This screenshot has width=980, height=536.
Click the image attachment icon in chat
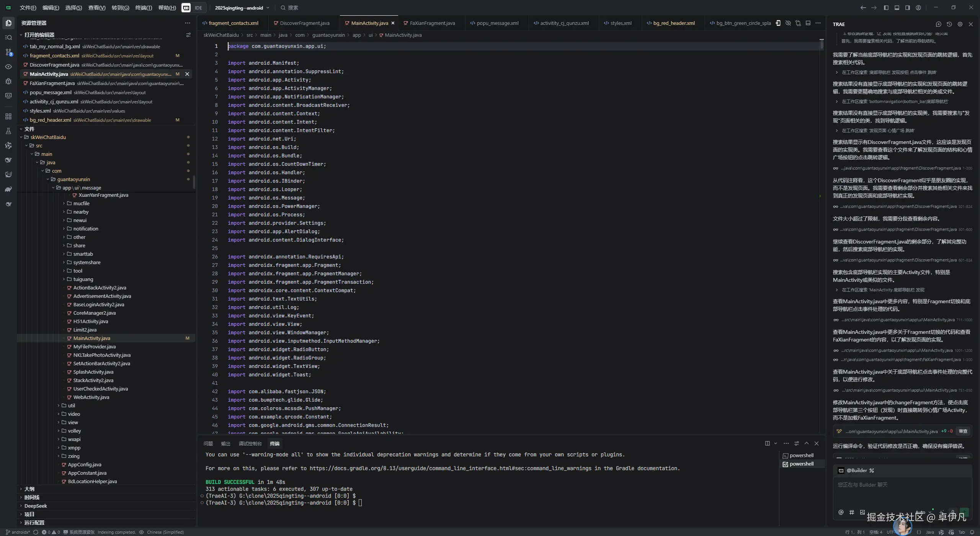click(x=862, y=512)
